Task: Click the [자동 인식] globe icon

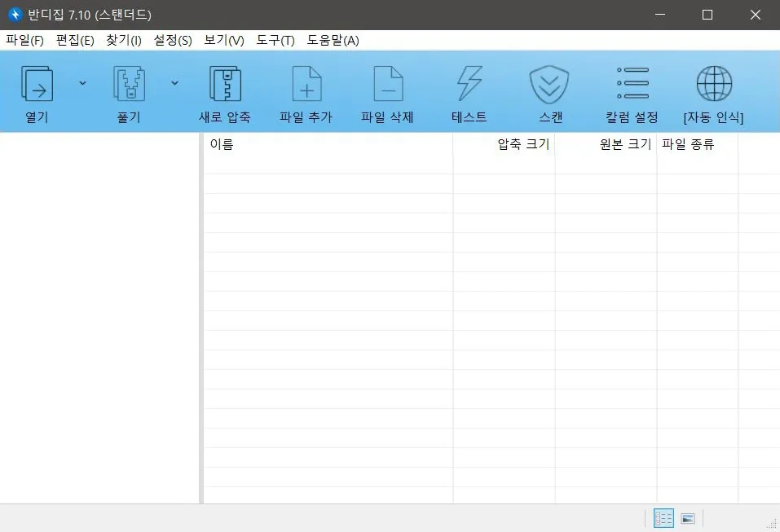Action: [714, 84]
